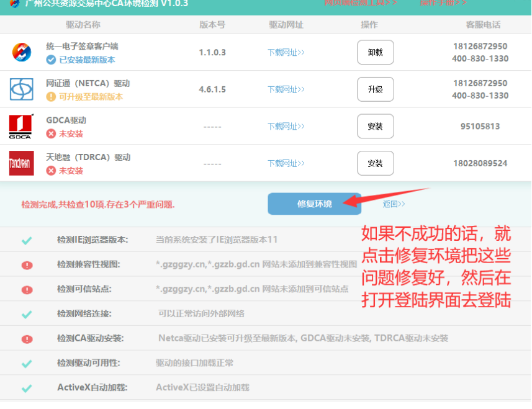
Task: Click the 天地融 TDRCA red logo
Action: coord(22,163)
